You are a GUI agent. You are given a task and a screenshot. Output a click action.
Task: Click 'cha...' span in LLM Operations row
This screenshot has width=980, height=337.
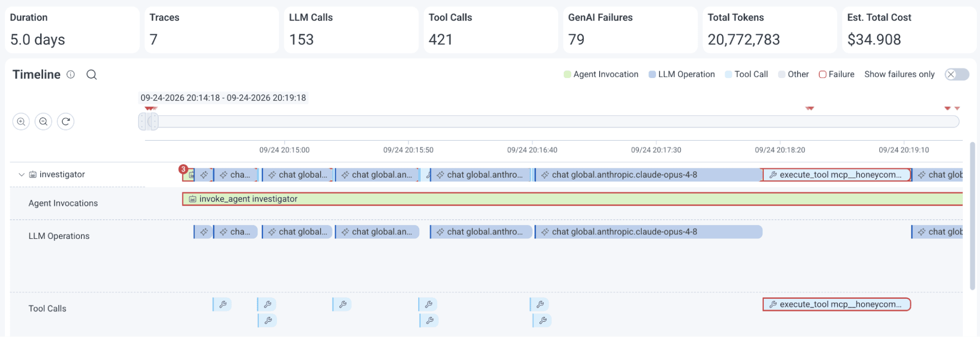click(235, 232)
